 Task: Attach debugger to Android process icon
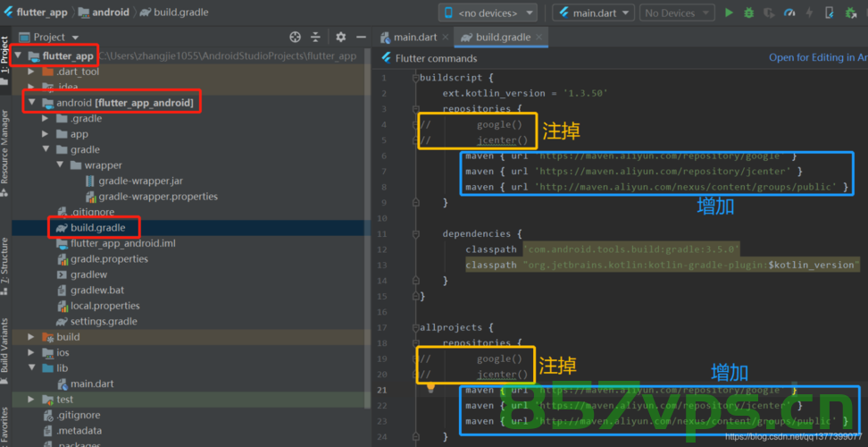click(851, 13)
